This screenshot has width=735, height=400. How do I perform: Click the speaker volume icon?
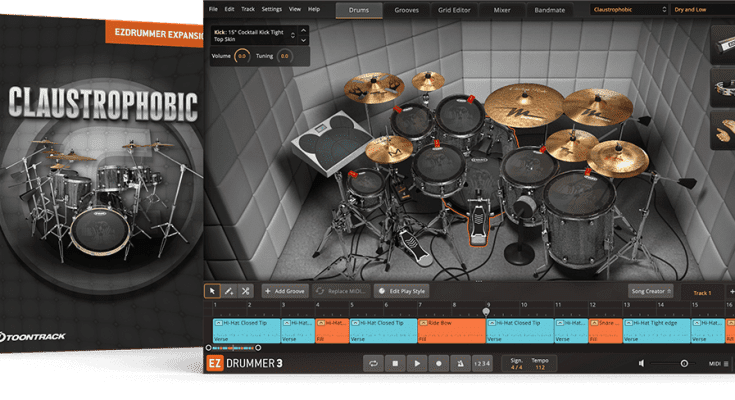coord(642,363)
